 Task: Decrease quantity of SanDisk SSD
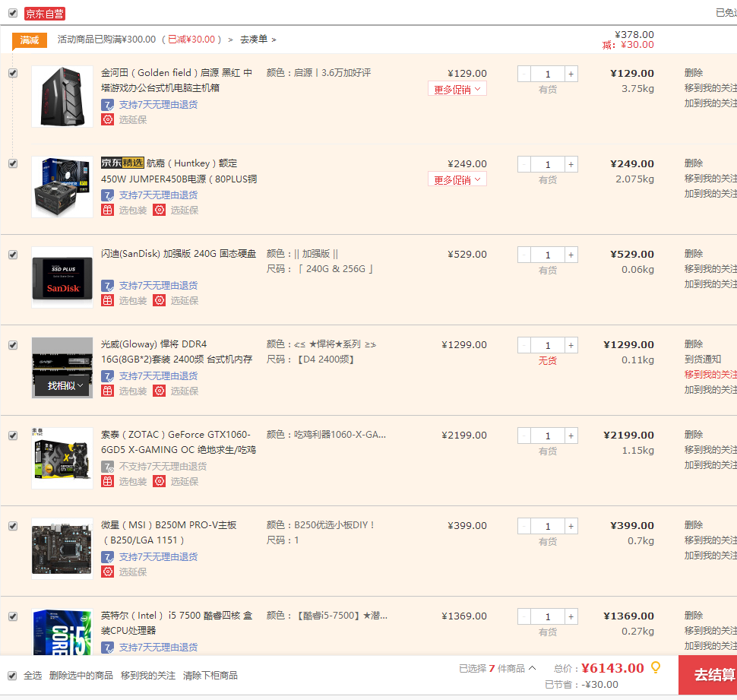[x=524, y=255]
